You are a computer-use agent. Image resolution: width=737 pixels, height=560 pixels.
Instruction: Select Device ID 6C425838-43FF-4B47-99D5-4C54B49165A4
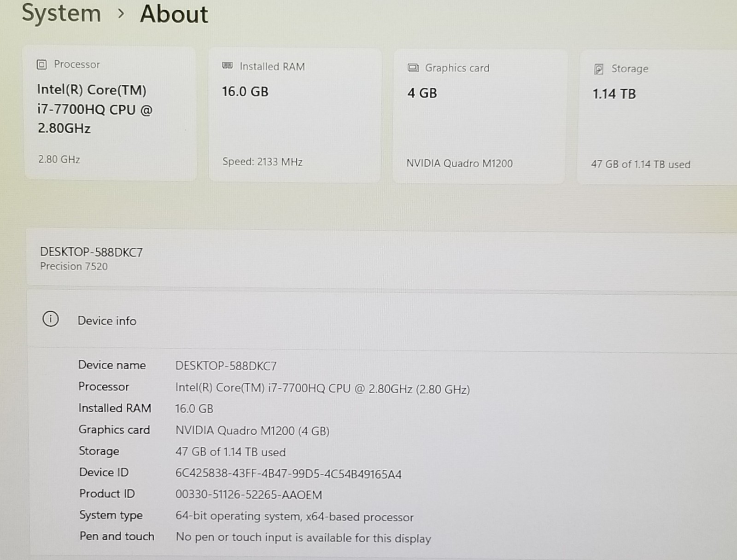click(x=288, y=474)
